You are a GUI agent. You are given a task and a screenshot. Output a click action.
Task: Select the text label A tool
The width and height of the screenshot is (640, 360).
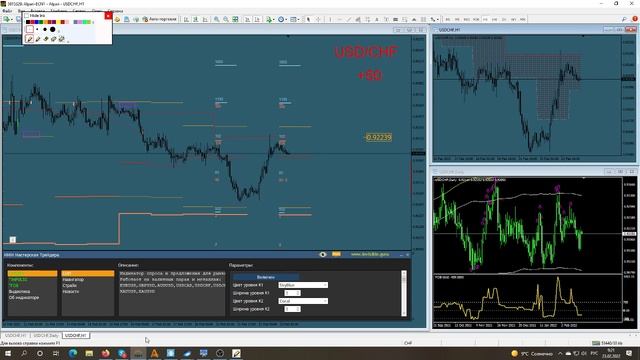point(377,19)
